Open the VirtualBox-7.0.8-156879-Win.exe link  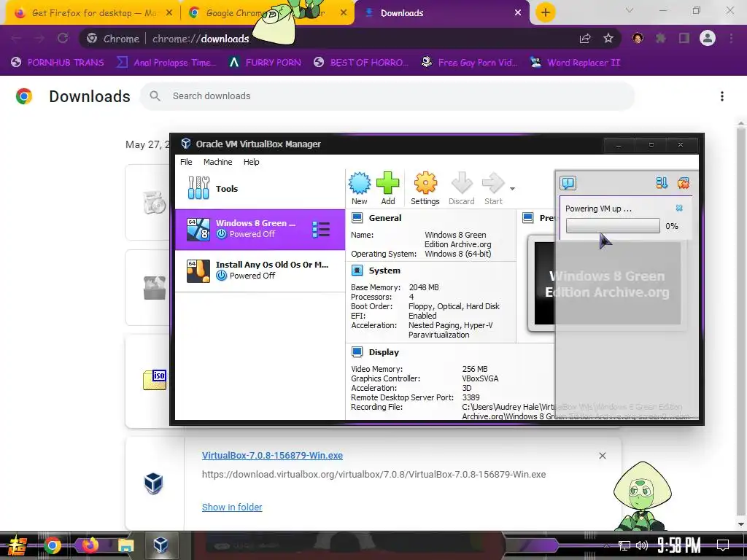pos(272,455)
